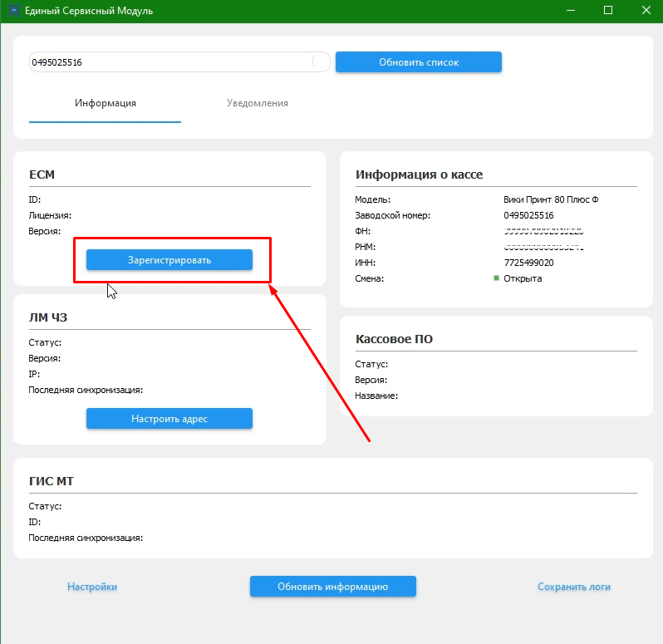Switch to the Информация tab

pyautogui.click(x=106, y=103)
